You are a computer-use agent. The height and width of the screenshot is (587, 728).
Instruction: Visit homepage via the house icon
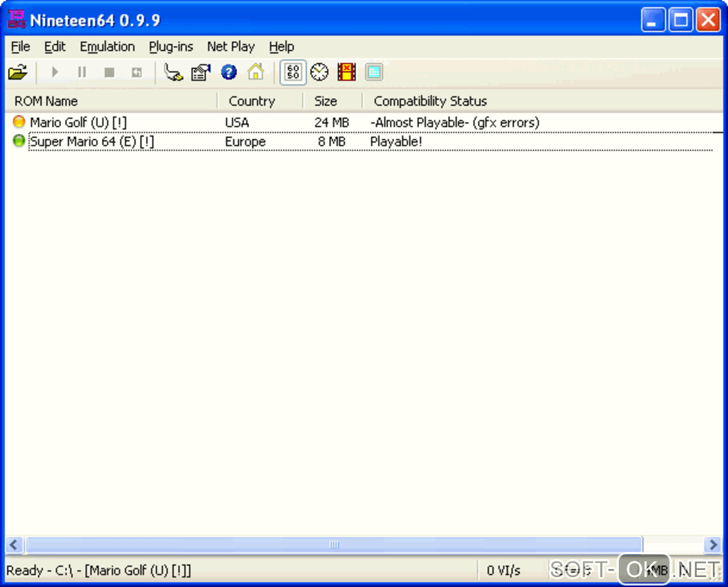tap(256, 72)
